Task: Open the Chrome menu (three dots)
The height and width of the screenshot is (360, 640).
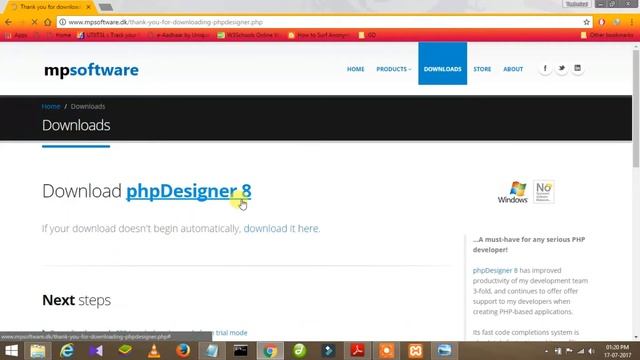Action: (x=632, y=22)
